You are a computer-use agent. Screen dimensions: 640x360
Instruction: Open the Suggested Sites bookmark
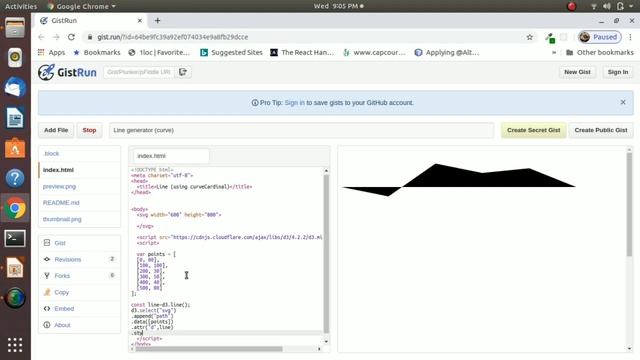(231, 52)
